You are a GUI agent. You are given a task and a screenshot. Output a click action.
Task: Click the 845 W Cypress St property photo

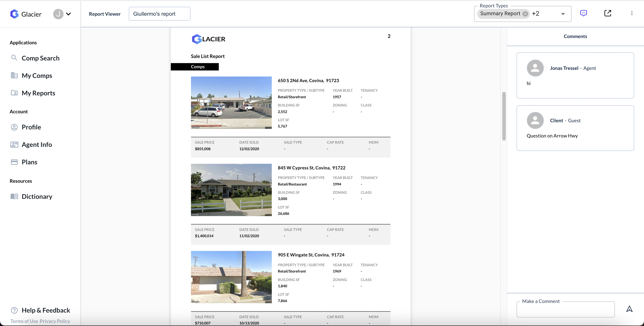pyautogui.click(x=231, y=190)
